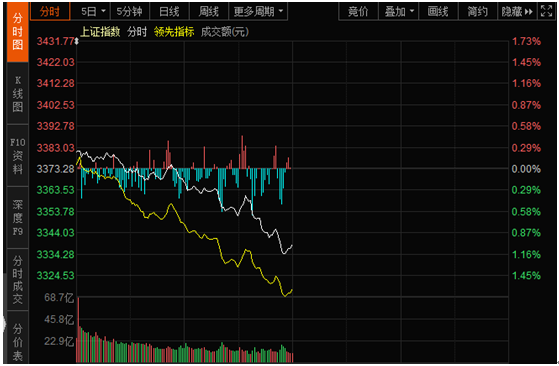Click the 68.7亿 volume axis label
The image size is (559, 366).
(59, 297)
